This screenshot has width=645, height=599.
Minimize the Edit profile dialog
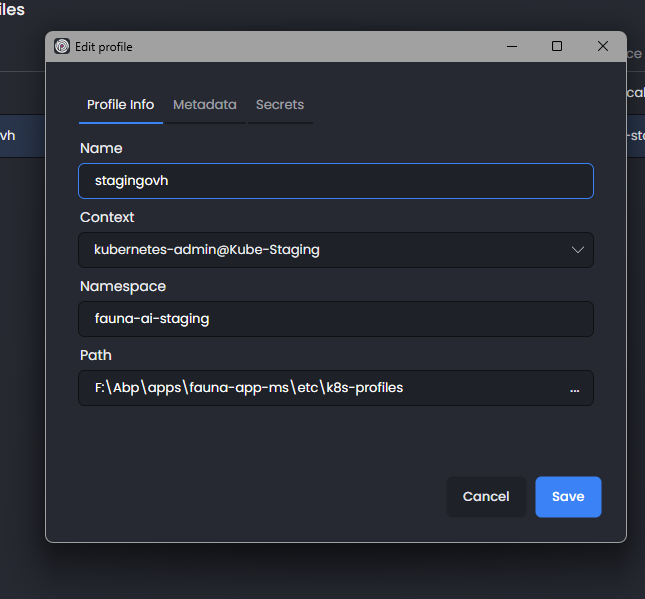(511, 46)
